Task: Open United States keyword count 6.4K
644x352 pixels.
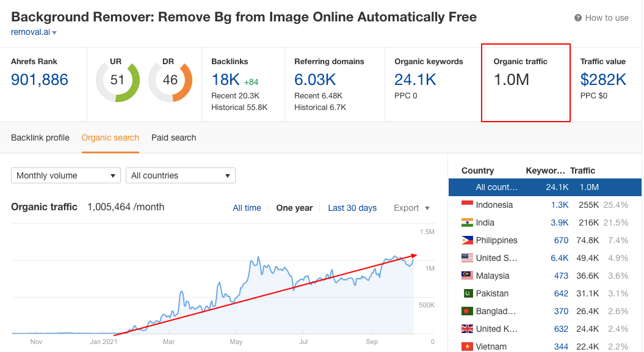Action: pyautogui.click(x=560, y=258)
